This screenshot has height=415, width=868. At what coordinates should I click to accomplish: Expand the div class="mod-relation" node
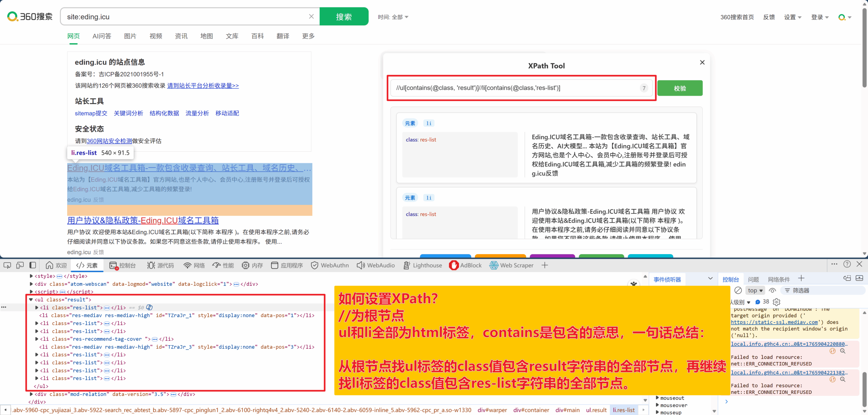coord(31,394)
